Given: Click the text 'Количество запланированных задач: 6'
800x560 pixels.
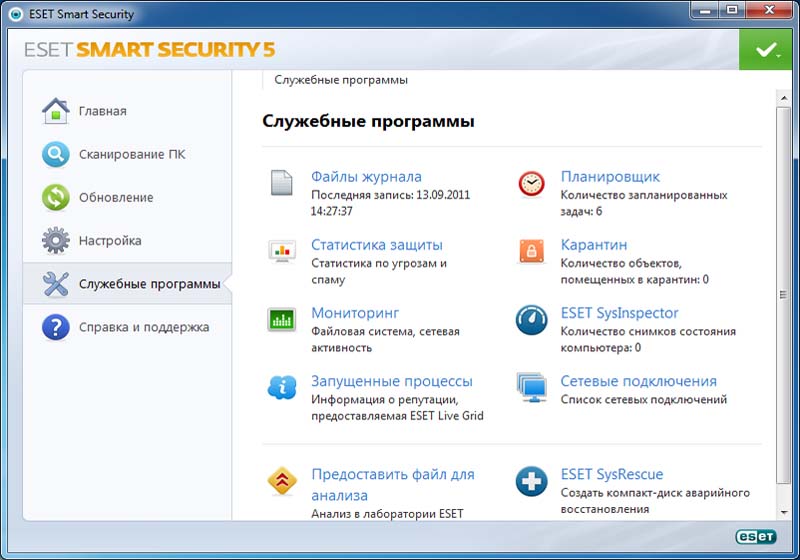Looking at the screenshot, I should coord(644,203).
